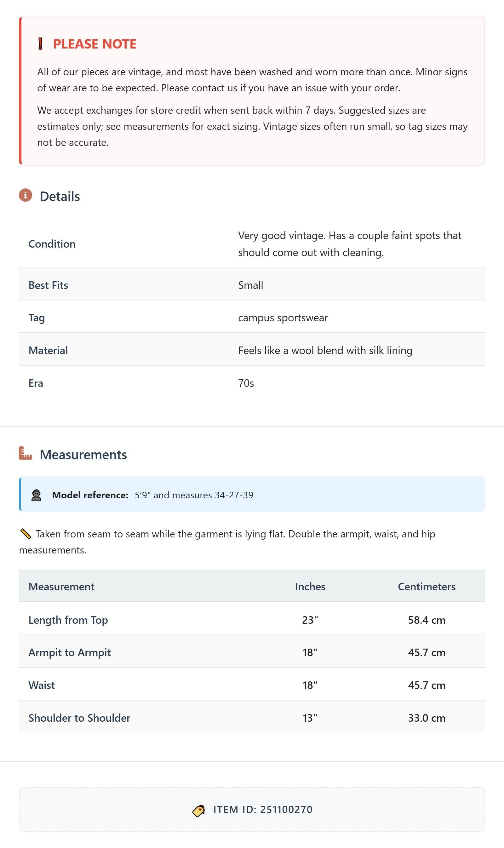Select the Era value 70s

coord(246,383)
